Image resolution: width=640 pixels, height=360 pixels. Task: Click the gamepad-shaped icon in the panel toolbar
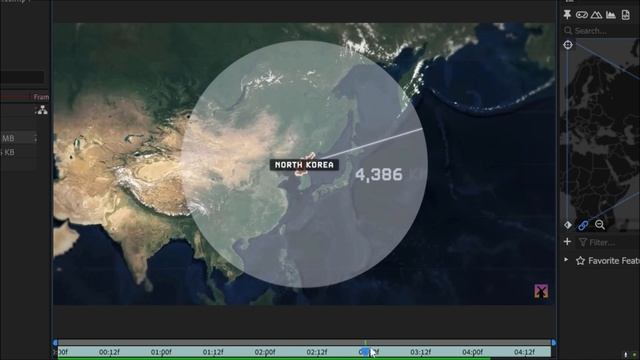point(582,15)
